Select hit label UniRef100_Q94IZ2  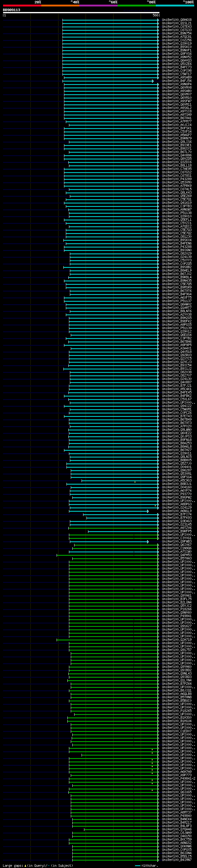(x=177, y=406)
